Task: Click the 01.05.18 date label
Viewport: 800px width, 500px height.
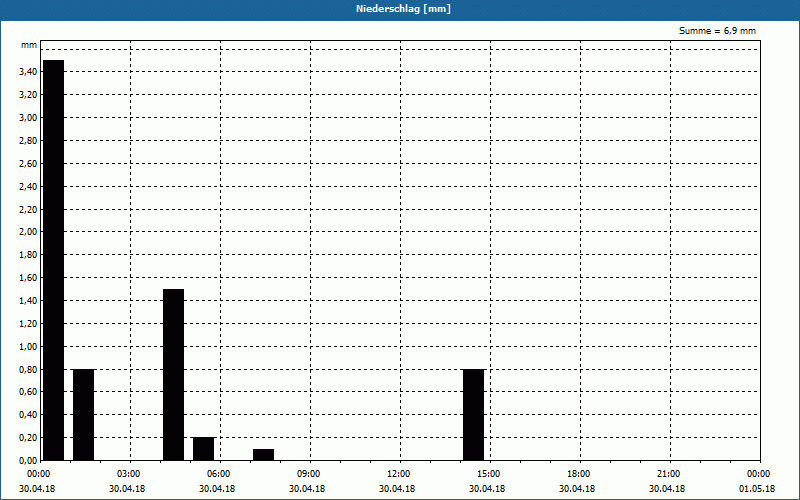Action: [757, 489]
